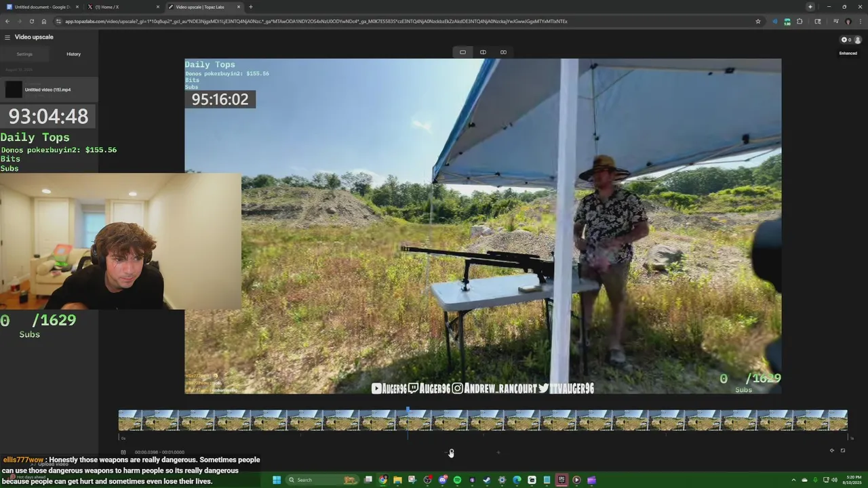Open a new browser tab

pyautogui.click(x=251, y=7)
